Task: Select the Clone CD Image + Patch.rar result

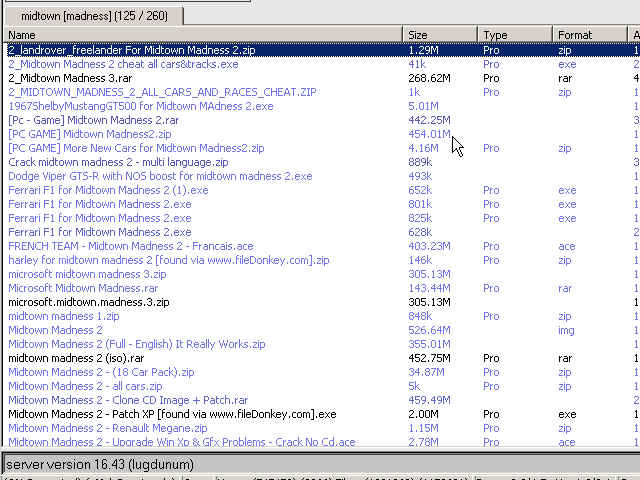Action: (x=128, y=399)
